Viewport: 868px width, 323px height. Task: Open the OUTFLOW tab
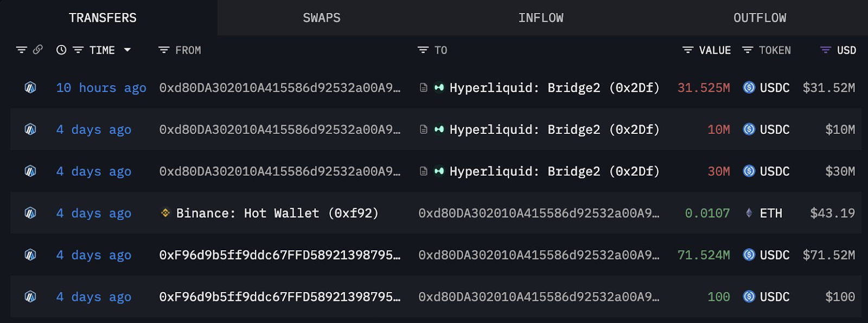coord(759,18)
